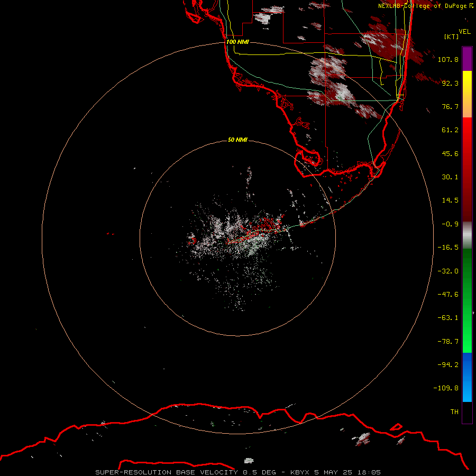476x476 pixels.
Task: Click the -47.6 velocity scale value
Action: tap(448, 295)
